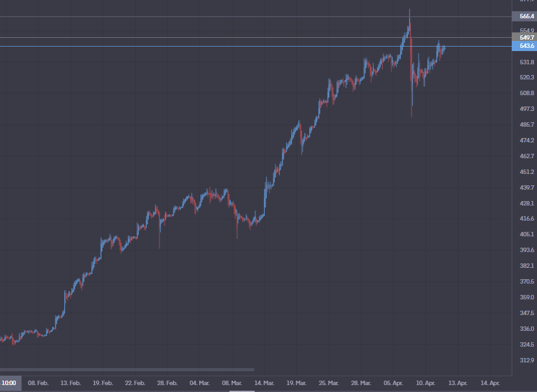Select the 549.7 price level tag
Image resolution: width=537 pixels, height=392 pixels.
[x=524, y=38]
